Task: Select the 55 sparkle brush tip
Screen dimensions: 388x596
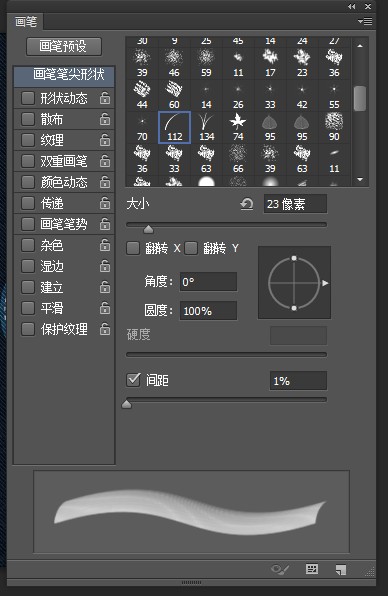Action: coord(334,95)
